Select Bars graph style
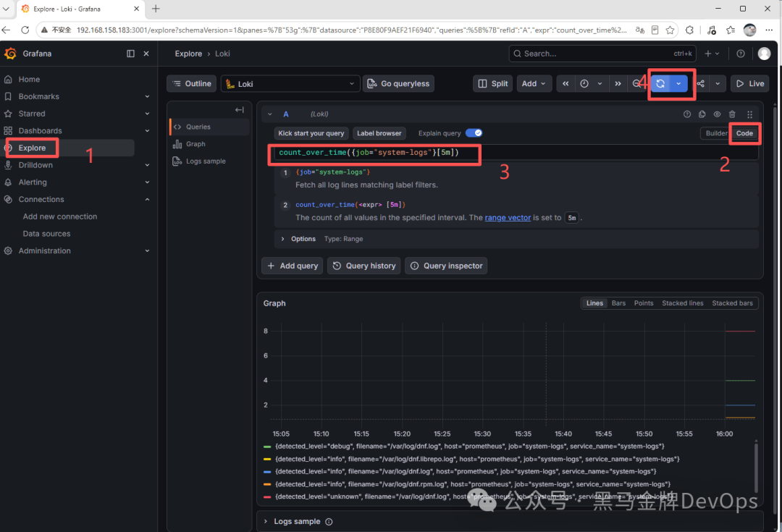The image size is (782, 532). 618,303
